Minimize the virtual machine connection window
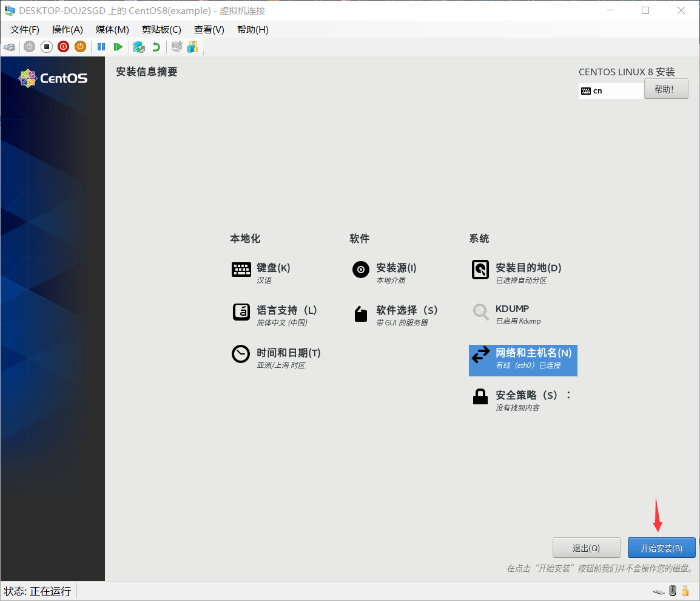The width and height of the screenshot is (700, 601). click(x=610, y=10)
